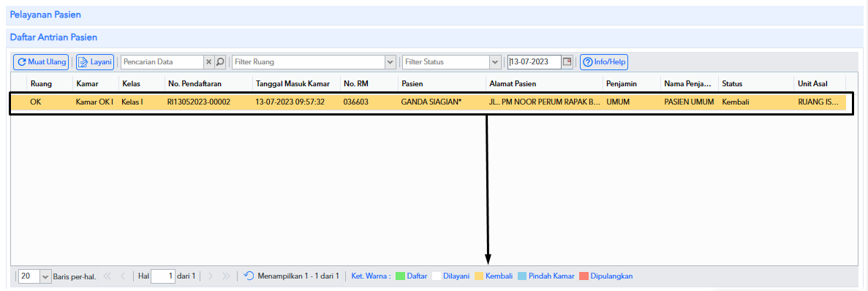Click the address JL.. PM NOOR PERUM cell
Viewport: 868px width, 291px height.
tap(545, 102)
